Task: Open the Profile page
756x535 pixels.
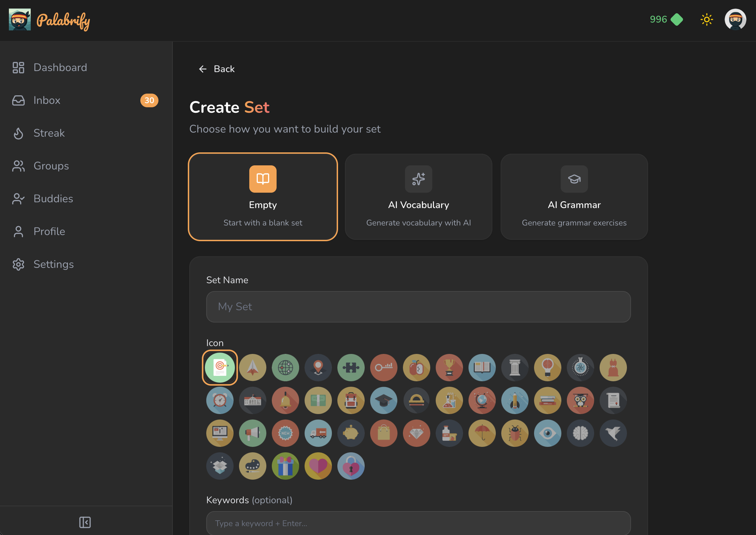Action: point(86,231)
